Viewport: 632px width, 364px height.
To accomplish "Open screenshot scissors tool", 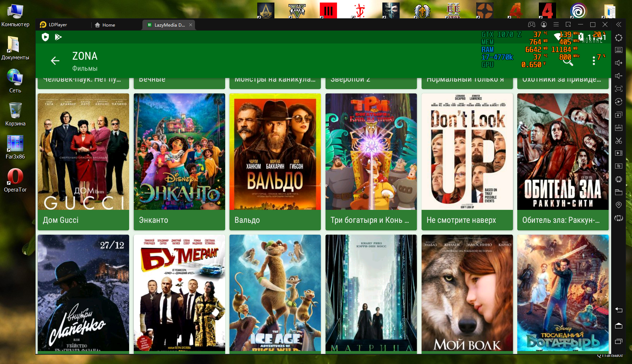I will click(618, 140).
